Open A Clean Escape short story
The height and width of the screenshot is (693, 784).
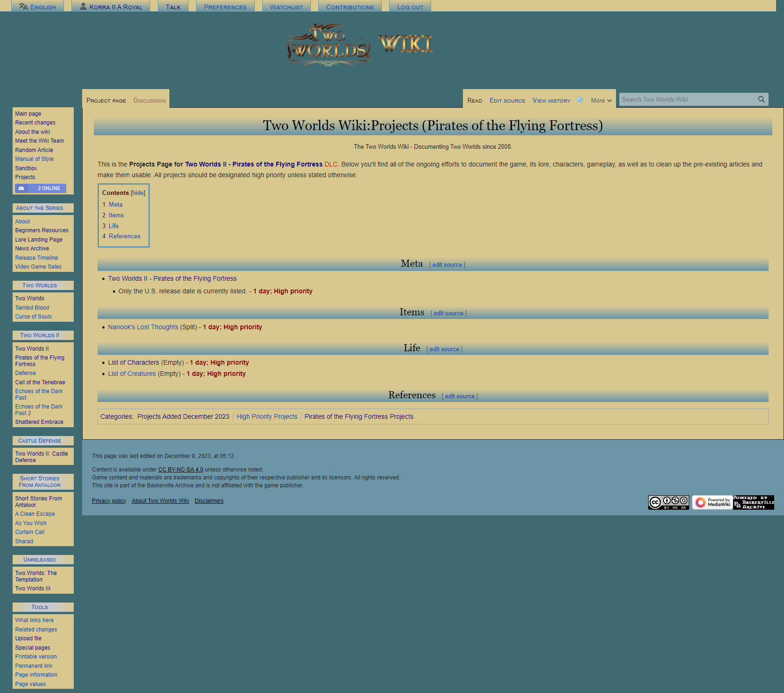tap(35, 514)
